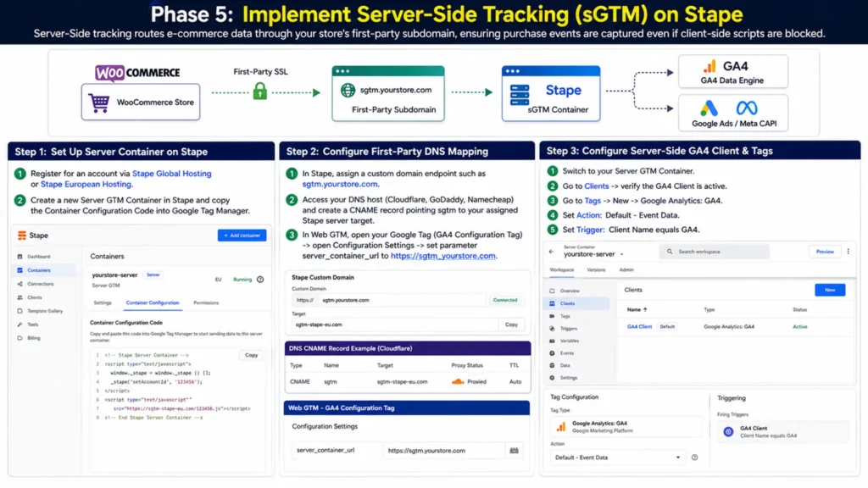Click the Google Ads logo icon
This screenshot has height=488, width=868.
pos(709,108)
